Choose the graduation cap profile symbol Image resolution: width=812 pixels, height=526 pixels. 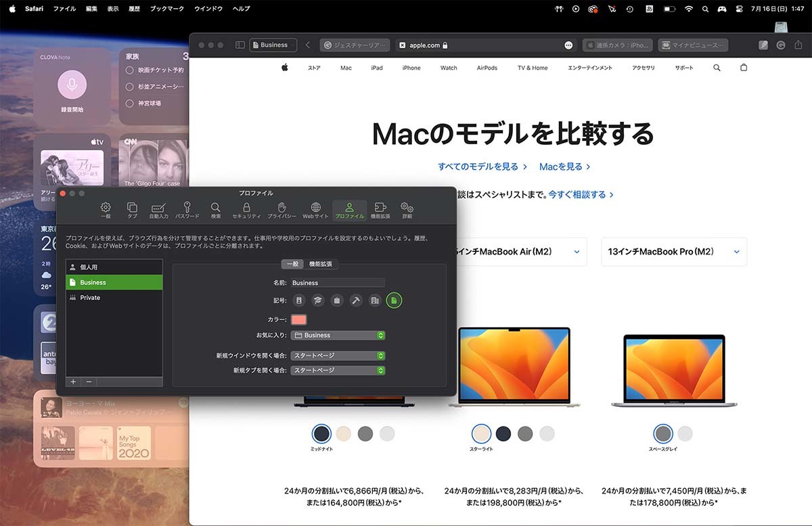coord(318,301)
